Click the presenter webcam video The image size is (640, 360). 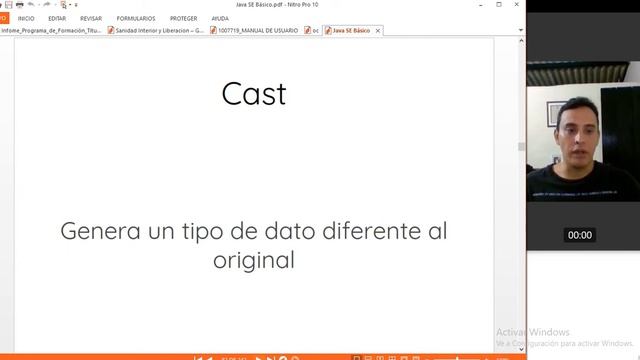coord(583,131)
